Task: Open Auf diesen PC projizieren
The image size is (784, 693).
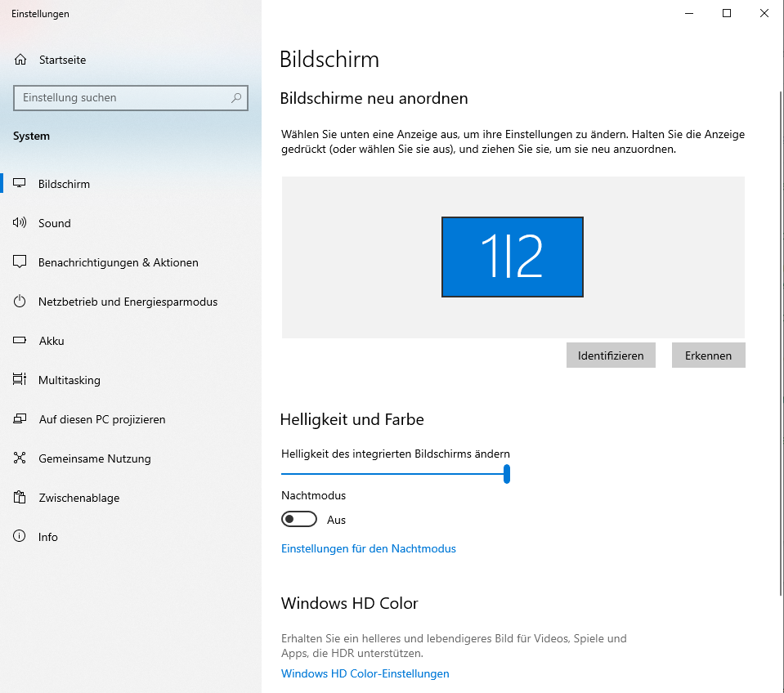Action: (x=101, y=419)
